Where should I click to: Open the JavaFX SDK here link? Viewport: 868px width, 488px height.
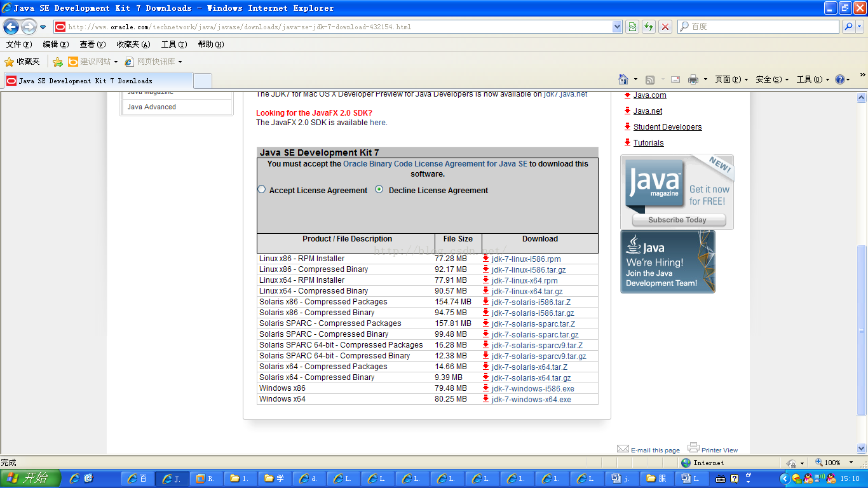tap(377, 123)
